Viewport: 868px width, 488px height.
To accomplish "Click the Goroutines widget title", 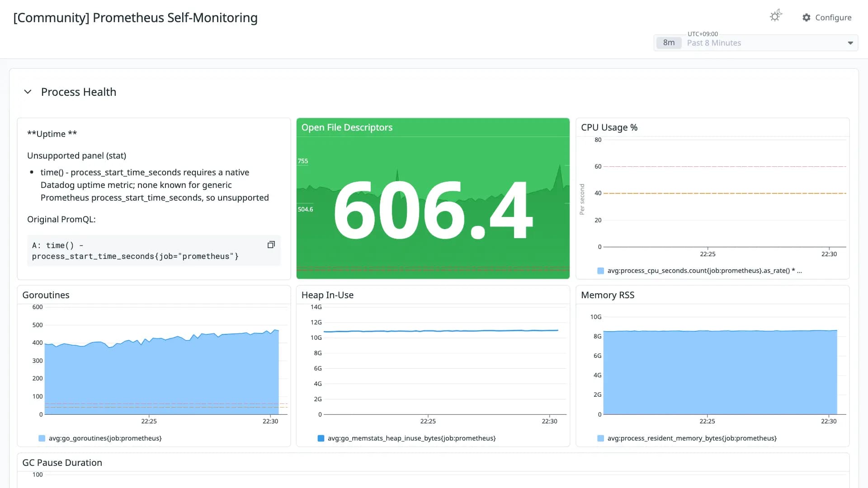I will [x=46, y=295].
